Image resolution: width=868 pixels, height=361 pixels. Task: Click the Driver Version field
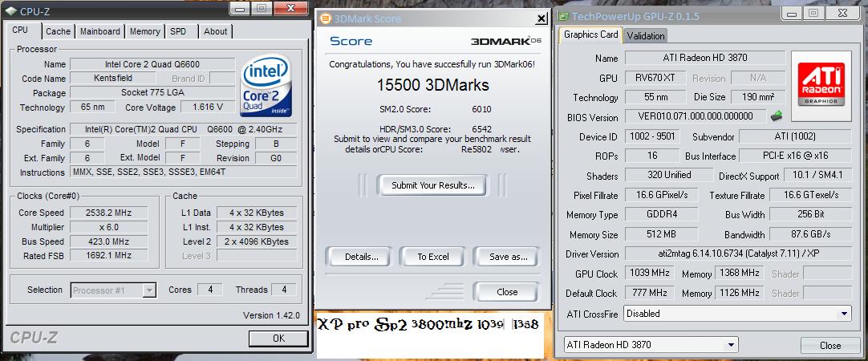click(x=738, y=254)
